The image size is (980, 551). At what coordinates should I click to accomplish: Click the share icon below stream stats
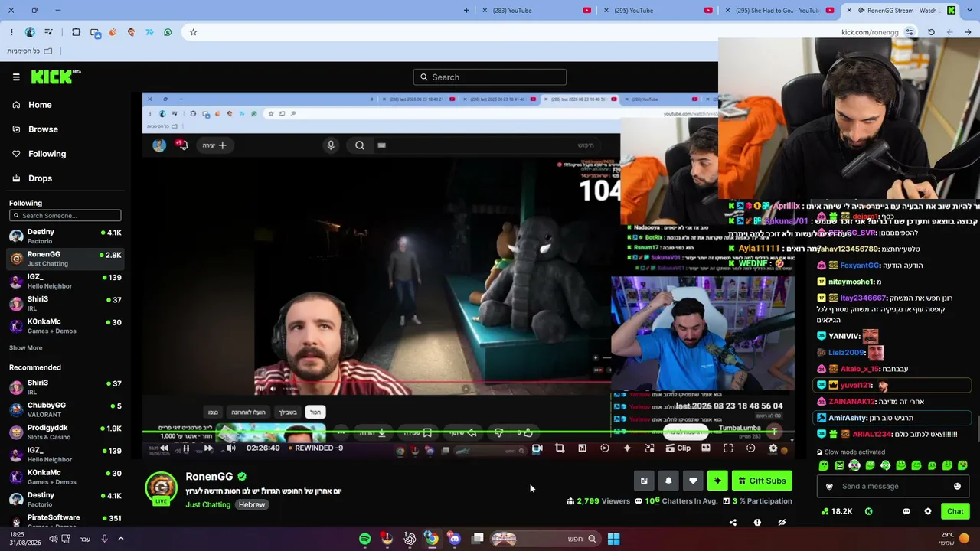click(x=733, y=523)
